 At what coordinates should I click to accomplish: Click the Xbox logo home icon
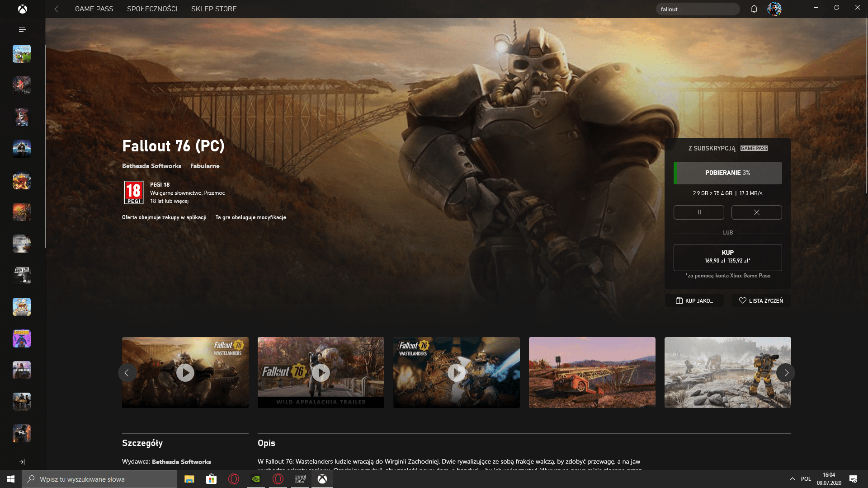point(22,9)
